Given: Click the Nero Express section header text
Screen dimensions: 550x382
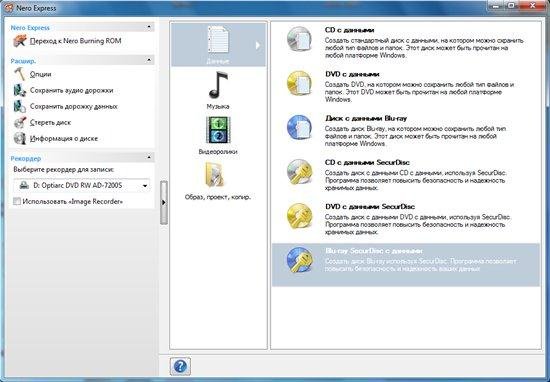Looking at the screenshot, I should [x=30, y=28].
